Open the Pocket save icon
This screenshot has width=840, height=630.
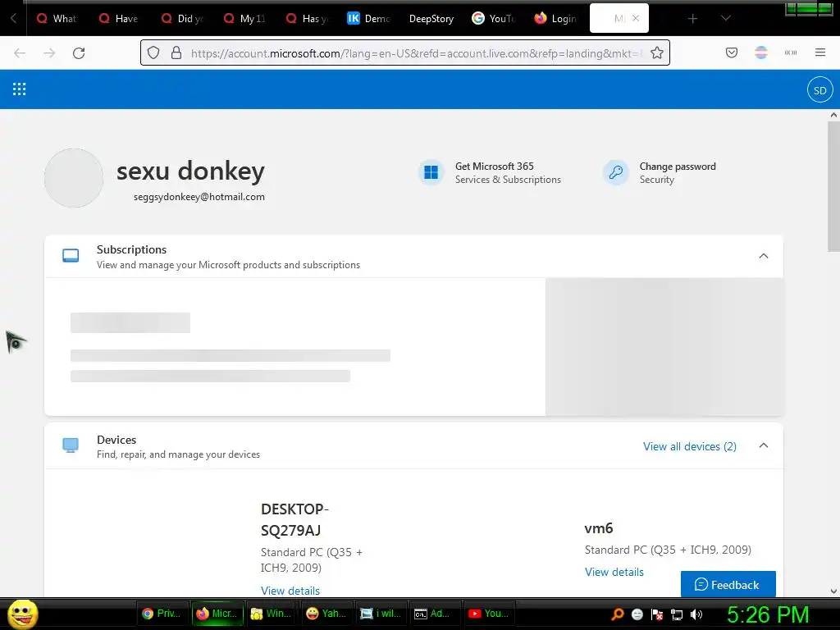731,52
